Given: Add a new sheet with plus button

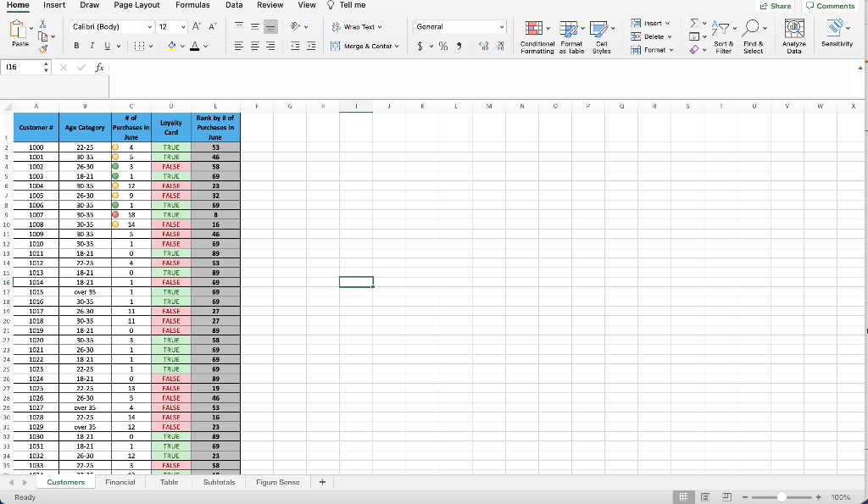Looking at the screenshot, I should (x=322, y=482).
